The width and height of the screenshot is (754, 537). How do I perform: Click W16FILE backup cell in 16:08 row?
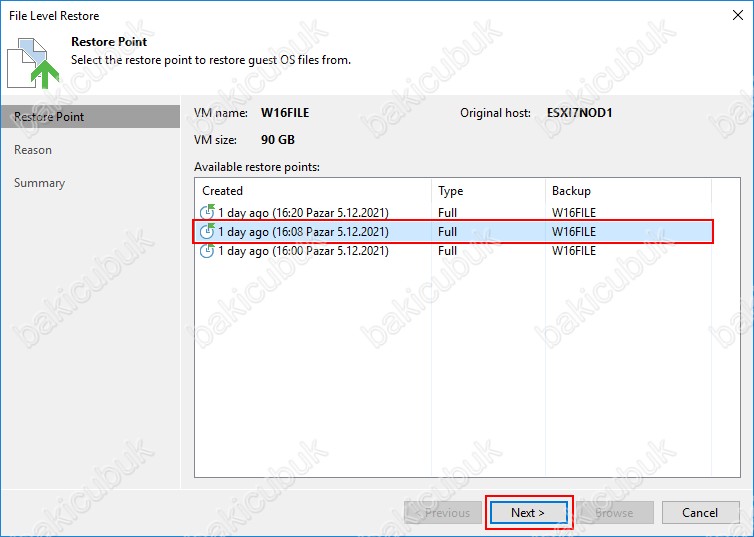coord(574,232)
